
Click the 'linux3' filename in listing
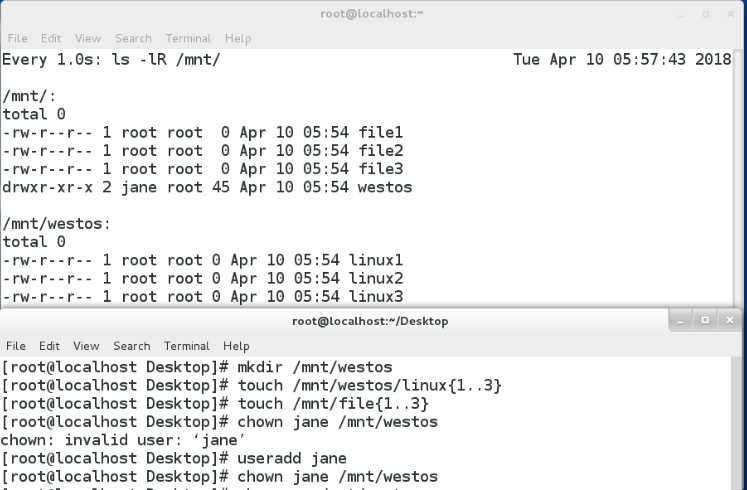point(375,297)
